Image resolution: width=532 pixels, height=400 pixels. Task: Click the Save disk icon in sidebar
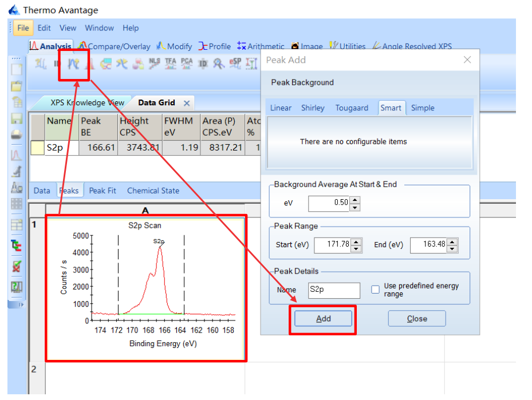pos(17,118)
